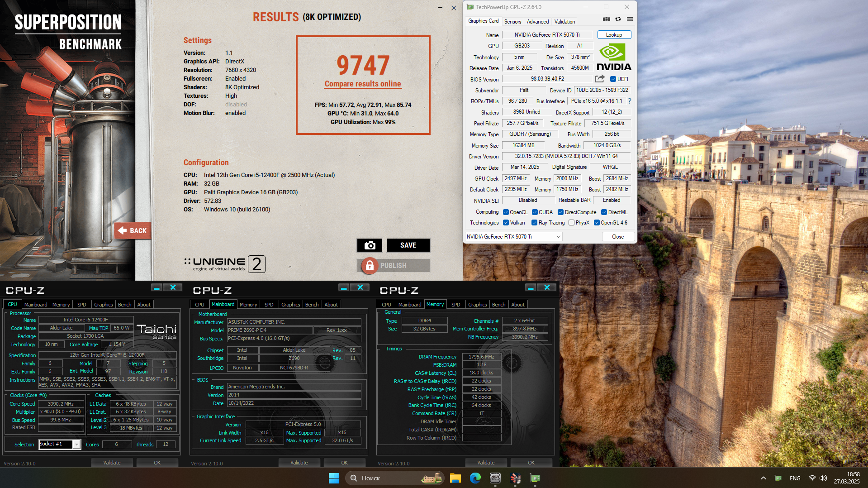Viewport: 868px width, 488px height.
Task: Click the GPU-Z system tray icon
Action: pyautogui.click(x=778, y=478)
